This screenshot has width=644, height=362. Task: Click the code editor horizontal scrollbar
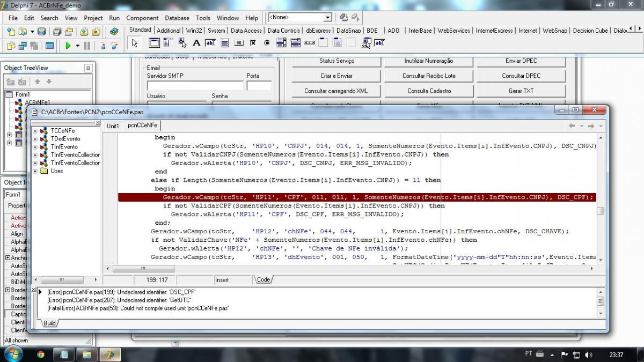pyautogui.click(x=350, y=268)
